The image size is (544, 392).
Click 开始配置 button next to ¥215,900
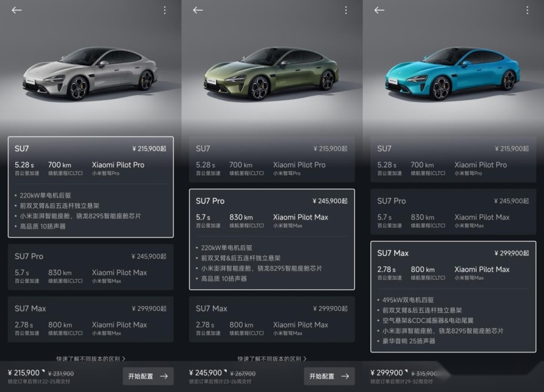148,376
